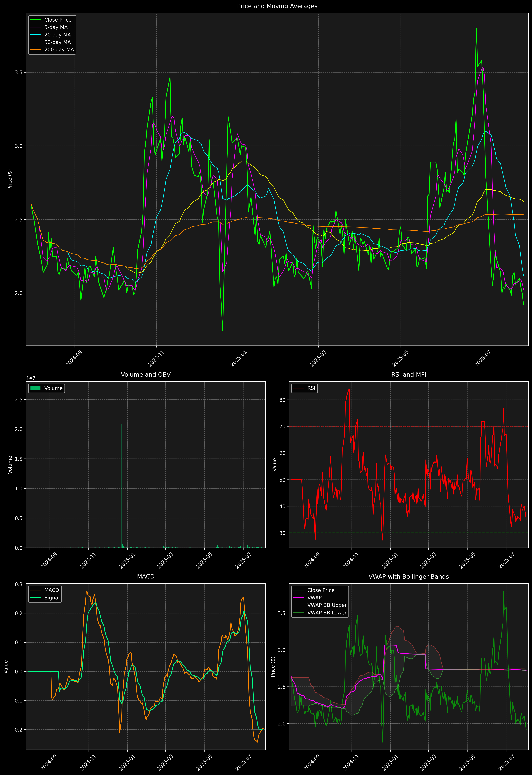Click the −0.1 tick on MACD chart
Viewport: 532px width, 775px height.
(17, 701)
